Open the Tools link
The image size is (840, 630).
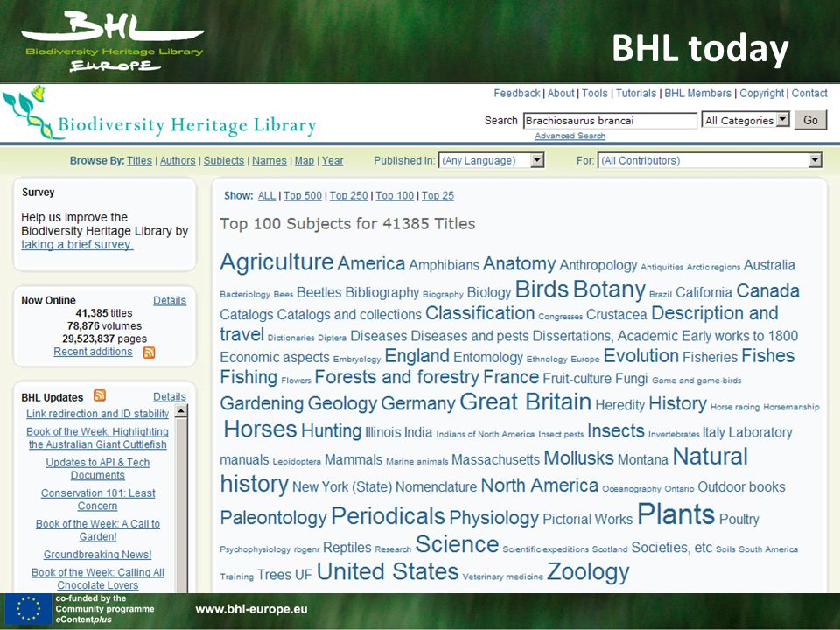point(595,94)
